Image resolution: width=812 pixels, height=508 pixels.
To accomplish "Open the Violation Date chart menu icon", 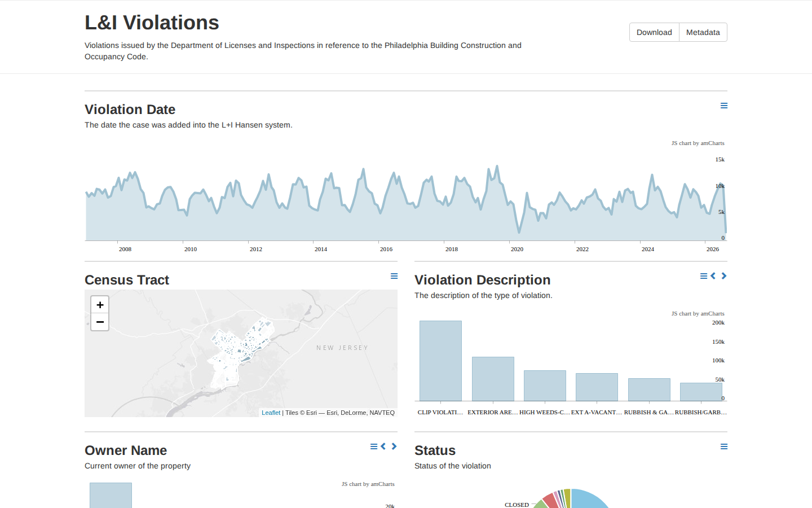I will point(724,106).
